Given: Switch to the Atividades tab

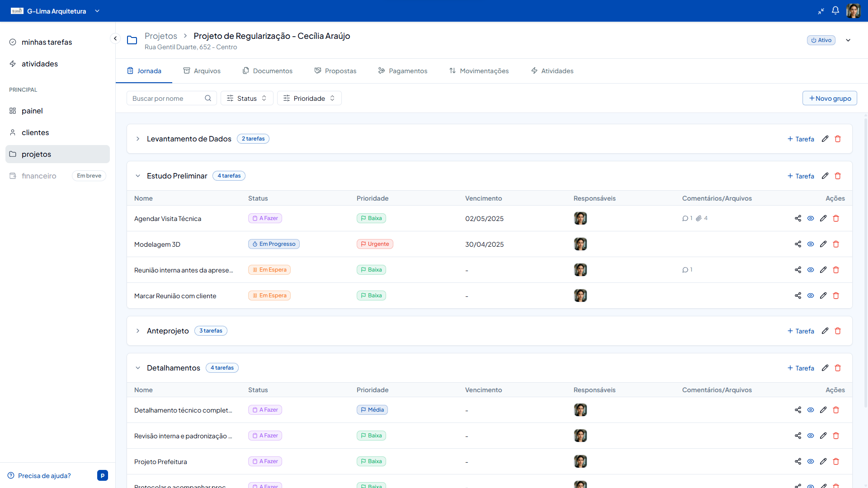Looking at the screenshot, I should tap(552, 71).
